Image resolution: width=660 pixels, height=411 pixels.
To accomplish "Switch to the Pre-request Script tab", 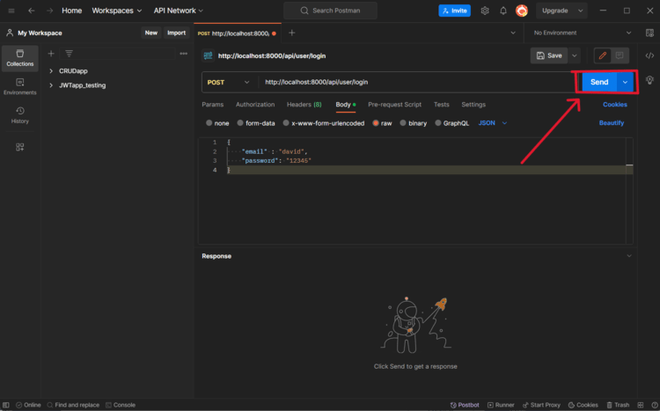I will tap(394, 104).
